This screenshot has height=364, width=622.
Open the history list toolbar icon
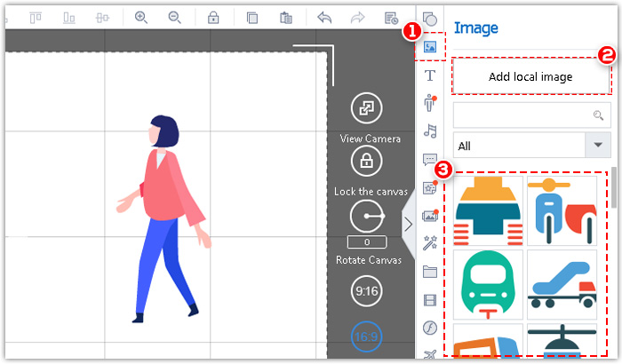[x=391, y=18]
